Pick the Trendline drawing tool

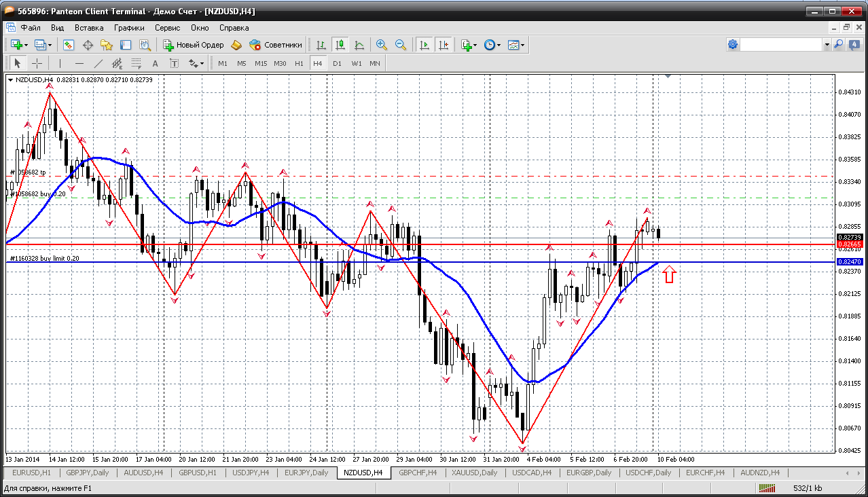coord(98,63)
